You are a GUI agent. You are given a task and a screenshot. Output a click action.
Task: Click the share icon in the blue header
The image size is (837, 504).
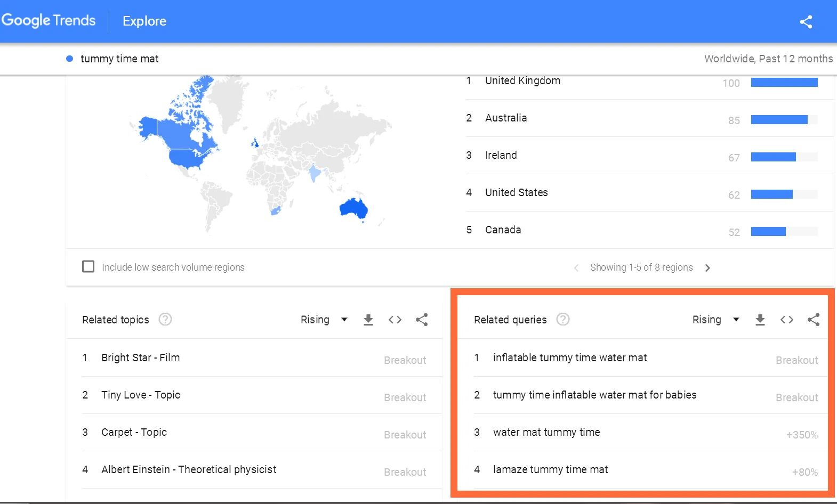(806, 21)
